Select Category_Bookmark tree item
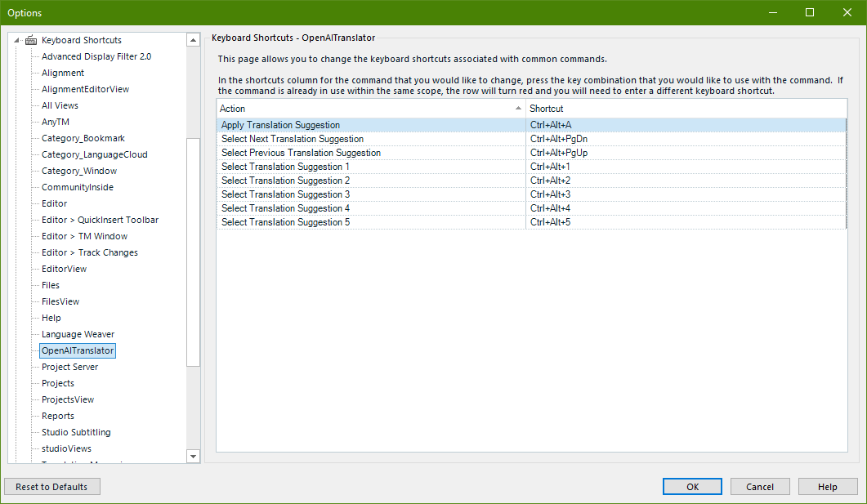The height and width of the screenshot is (504, 867). pyautogui.click(x=83, y=138)
